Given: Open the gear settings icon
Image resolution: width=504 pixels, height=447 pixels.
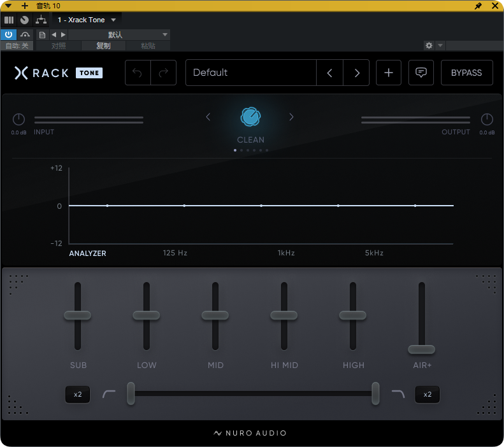Looking at the screenshot, I should [x=429, y=45].
